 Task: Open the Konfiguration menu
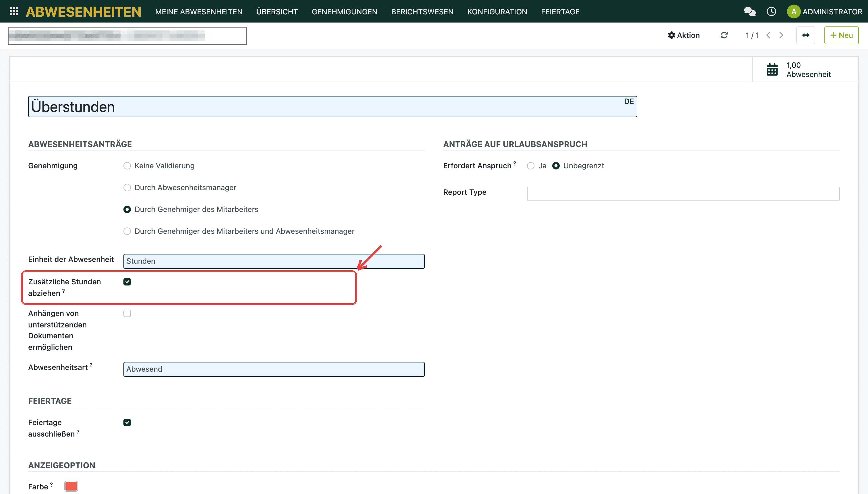coord(497,11)
